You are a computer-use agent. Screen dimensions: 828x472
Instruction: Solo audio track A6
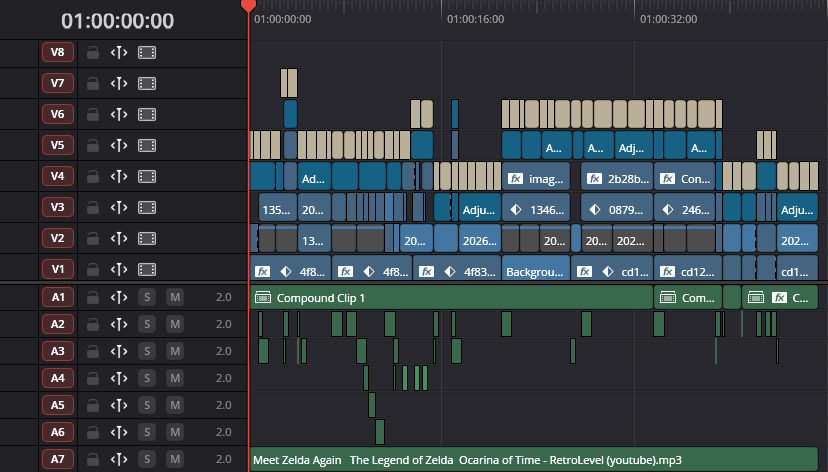click(x=147, y=432)
